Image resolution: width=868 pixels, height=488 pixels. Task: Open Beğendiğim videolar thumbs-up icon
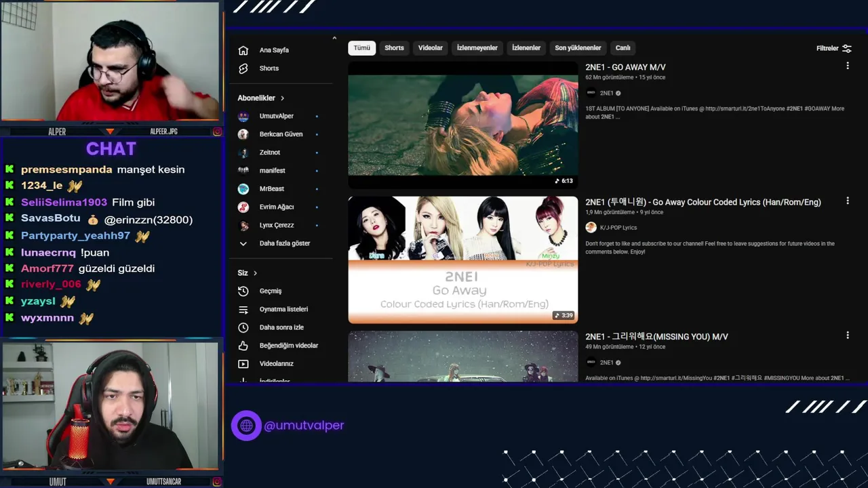243,346
